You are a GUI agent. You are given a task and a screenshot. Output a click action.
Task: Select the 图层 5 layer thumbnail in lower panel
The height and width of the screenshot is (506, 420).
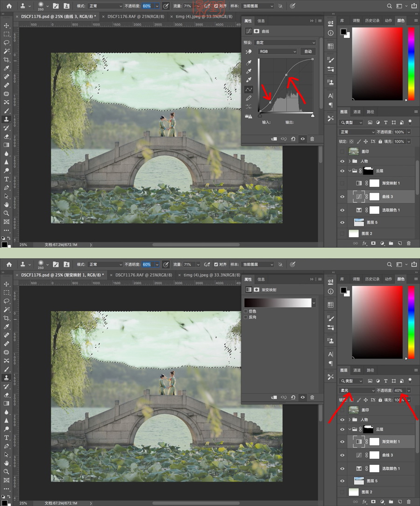(x=359, y=480)
